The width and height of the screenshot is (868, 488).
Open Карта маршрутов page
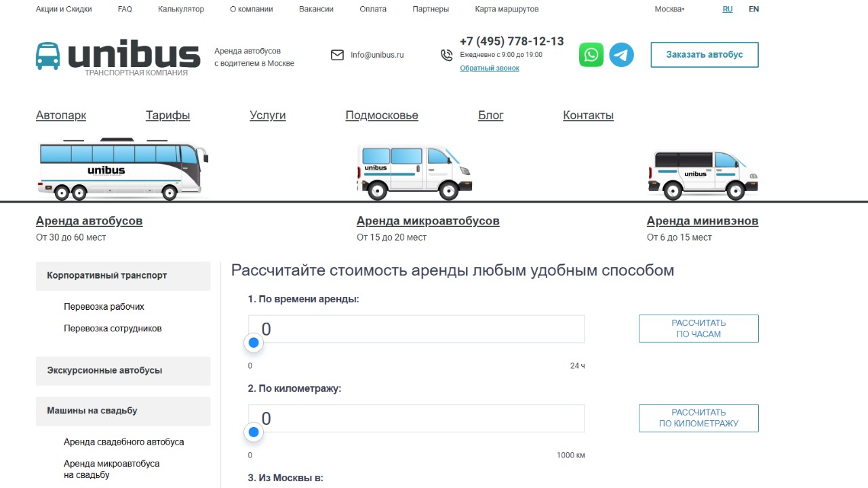[x=507, y=9]
